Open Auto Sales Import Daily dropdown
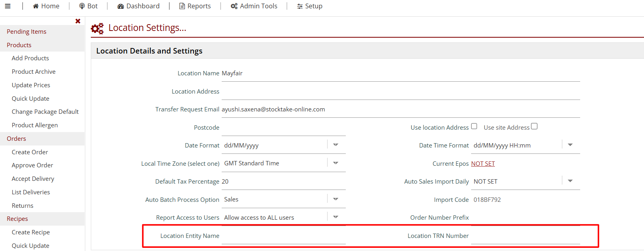644x251 pixels. [x=570, y=181]
